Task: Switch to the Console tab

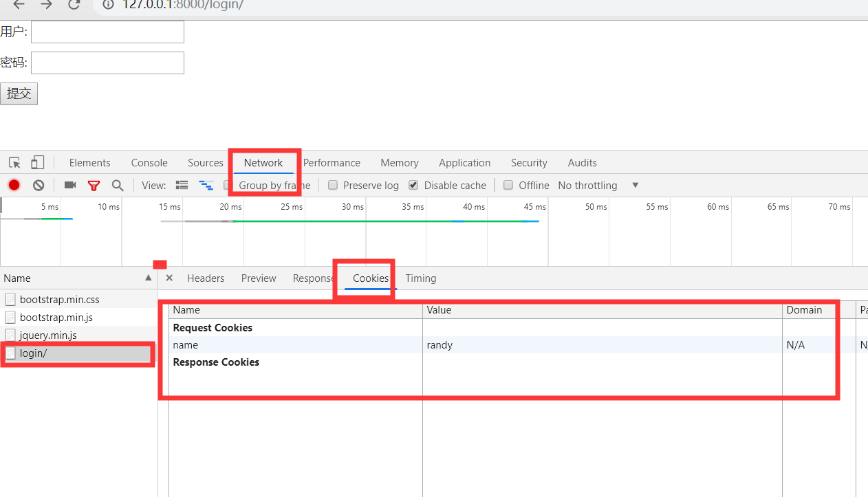Action: tap(149, 163)
